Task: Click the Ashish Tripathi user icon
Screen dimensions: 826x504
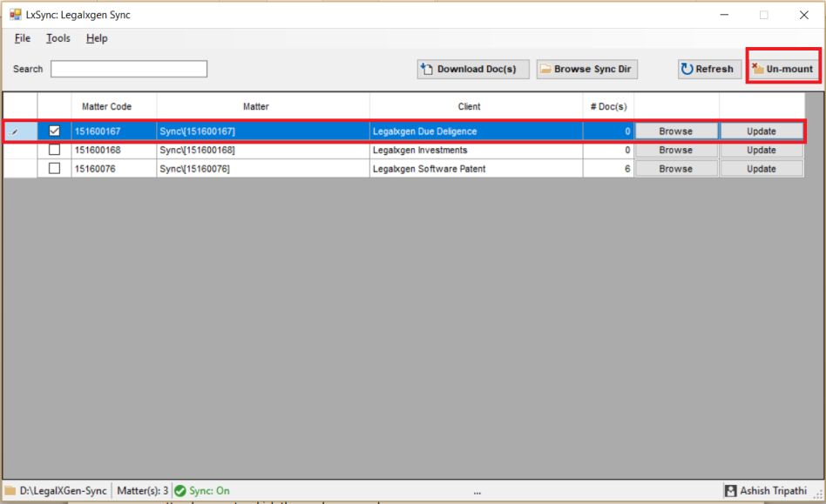Action: (x=730, y=491)
